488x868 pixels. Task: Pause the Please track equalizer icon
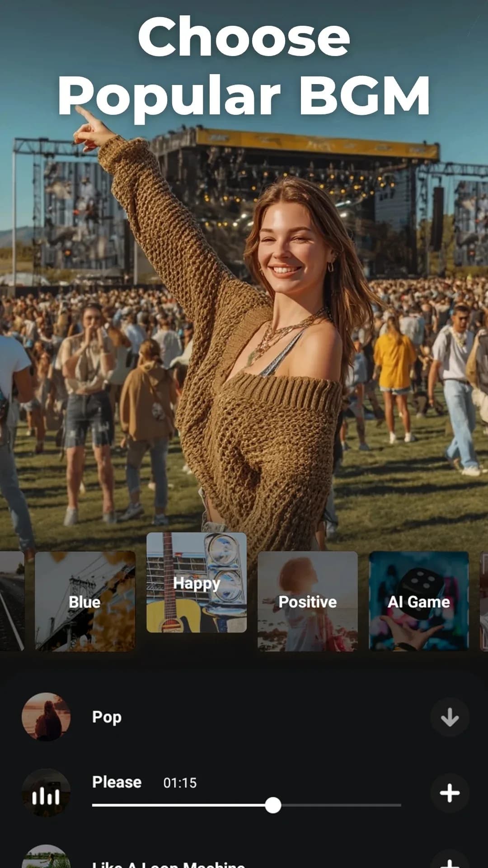coord(46,793)
